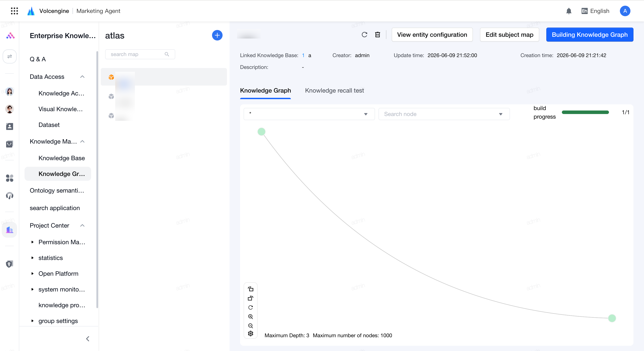The width and height of the screenshot is (644, 351).
Task: Open the app launcher grid icon
Action: tap(14, 11)
